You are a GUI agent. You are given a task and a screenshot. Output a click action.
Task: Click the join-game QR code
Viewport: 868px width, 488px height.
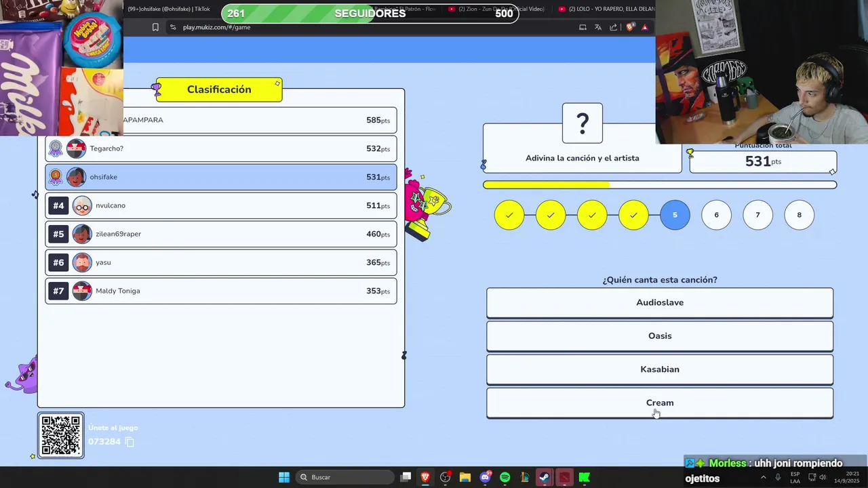(61, 435)
